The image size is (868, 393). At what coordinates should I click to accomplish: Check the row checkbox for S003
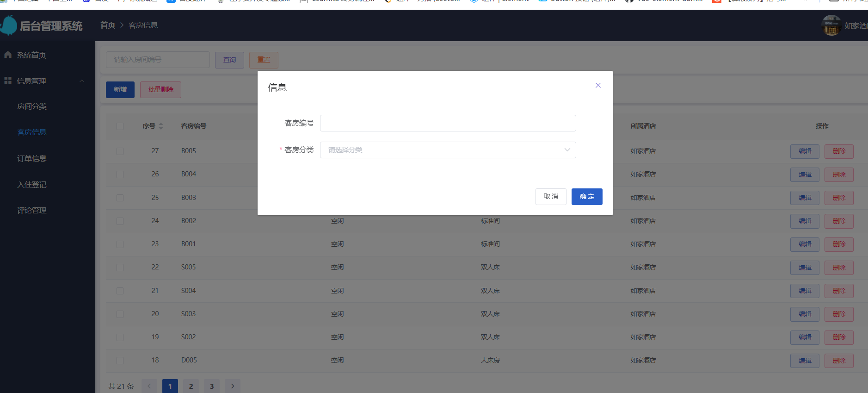120,314
